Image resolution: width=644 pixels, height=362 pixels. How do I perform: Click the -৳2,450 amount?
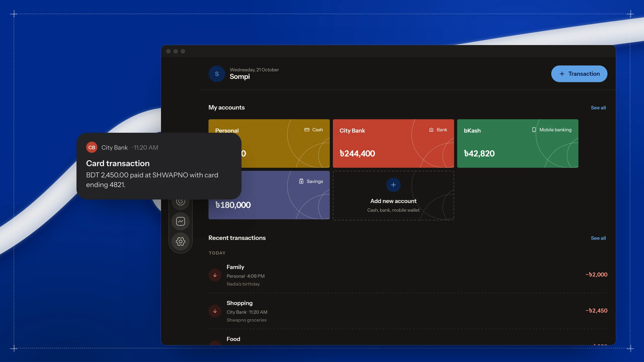point(596,310)
